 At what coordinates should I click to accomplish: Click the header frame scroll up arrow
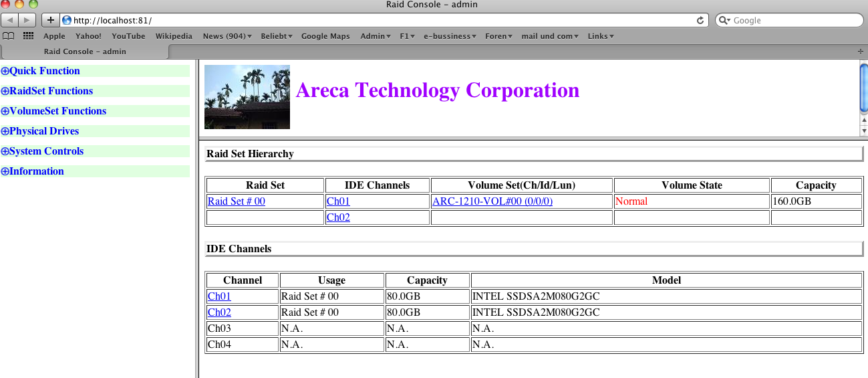(x=863, y=120)
